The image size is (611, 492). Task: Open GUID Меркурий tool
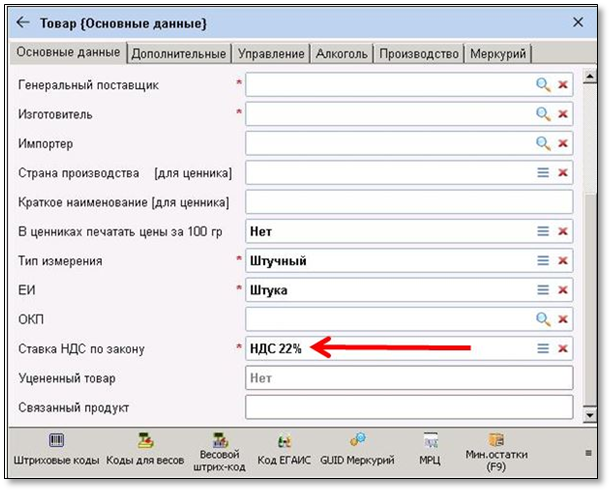tap(355, 450)
